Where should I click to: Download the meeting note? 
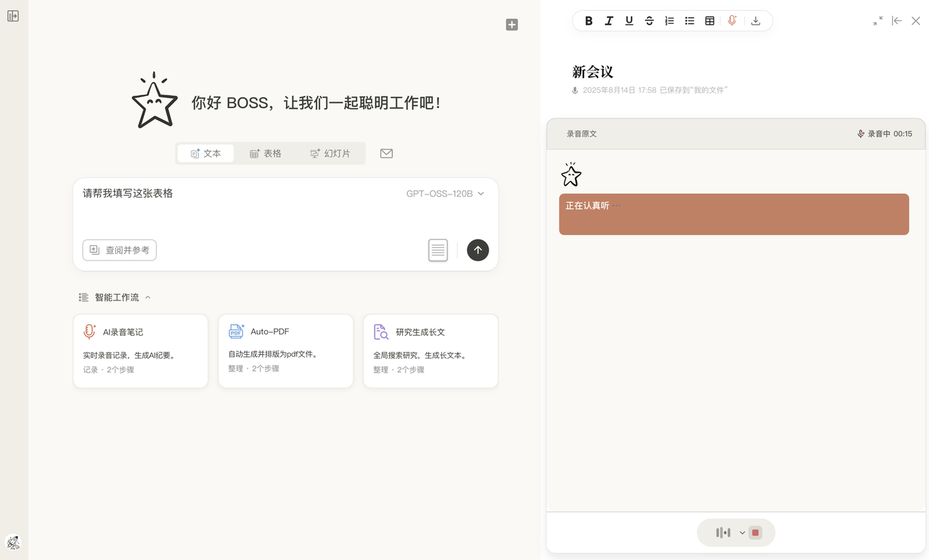[756, 21]
